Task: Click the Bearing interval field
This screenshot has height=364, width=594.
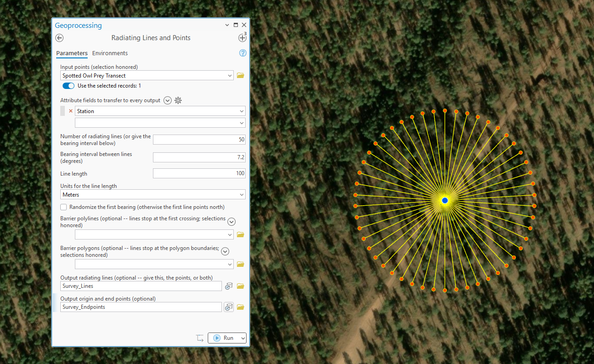Action: [x=200, y=157]
